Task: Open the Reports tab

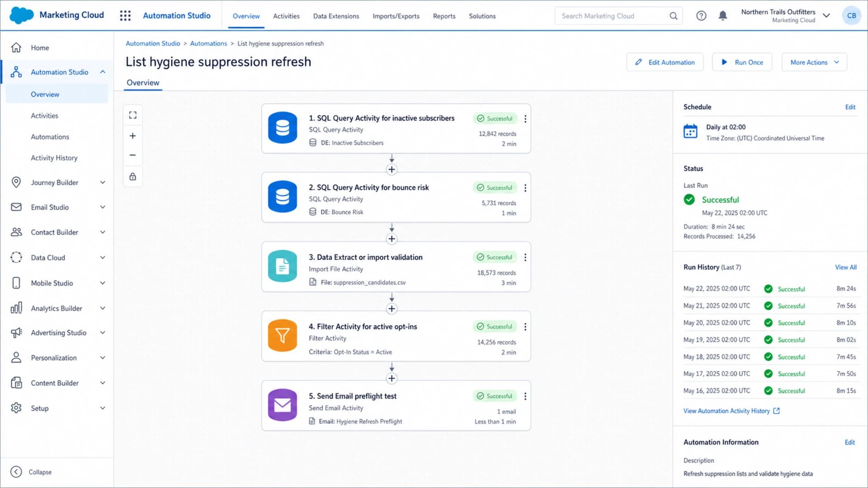Action: coord(444,16)
